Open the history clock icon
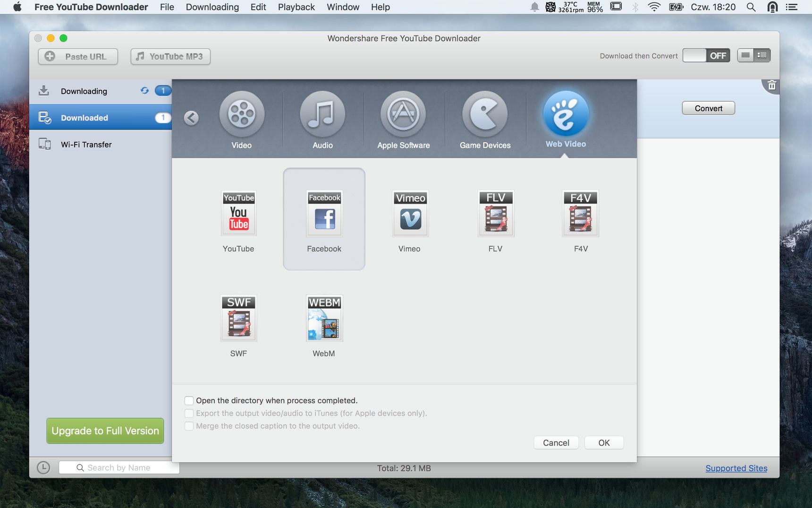Image resolution: width=812 pixels, height=508 pixels. pos(43,468)
